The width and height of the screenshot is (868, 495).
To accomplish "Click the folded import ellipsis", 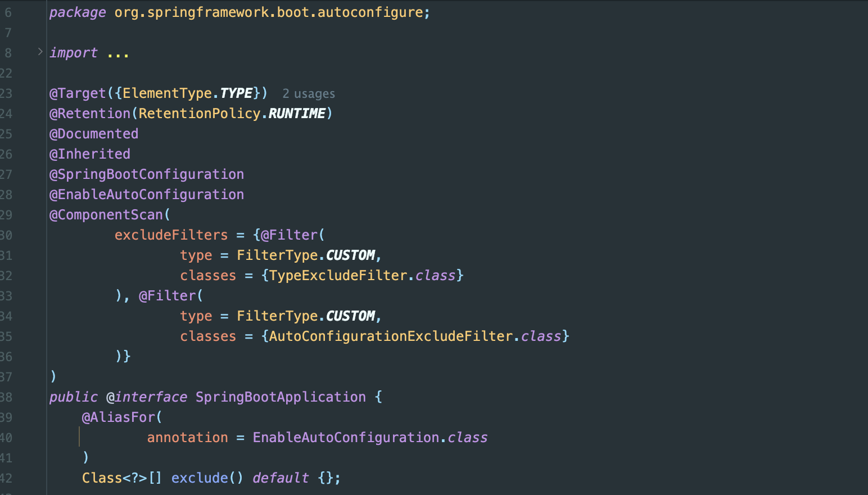I will [118, 53].
